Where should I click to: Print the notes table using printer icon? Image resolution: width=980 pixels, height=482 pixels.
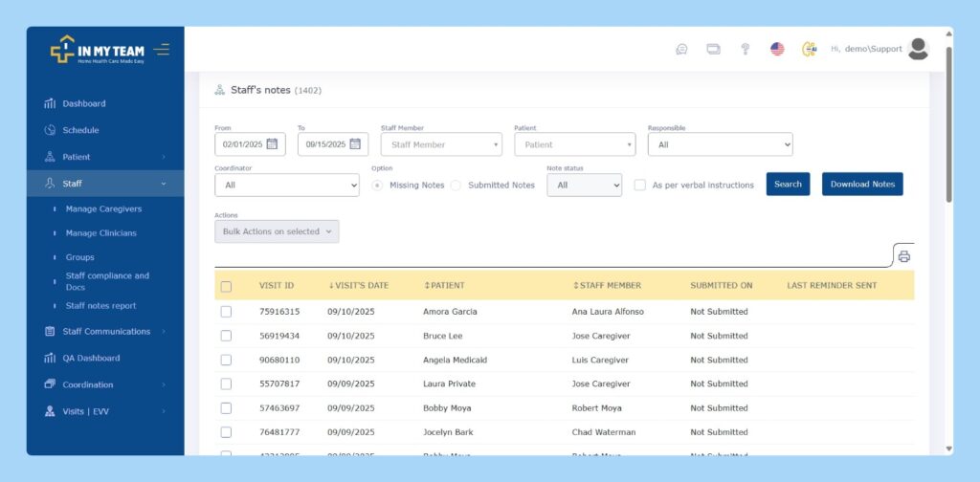pos(903,256)
